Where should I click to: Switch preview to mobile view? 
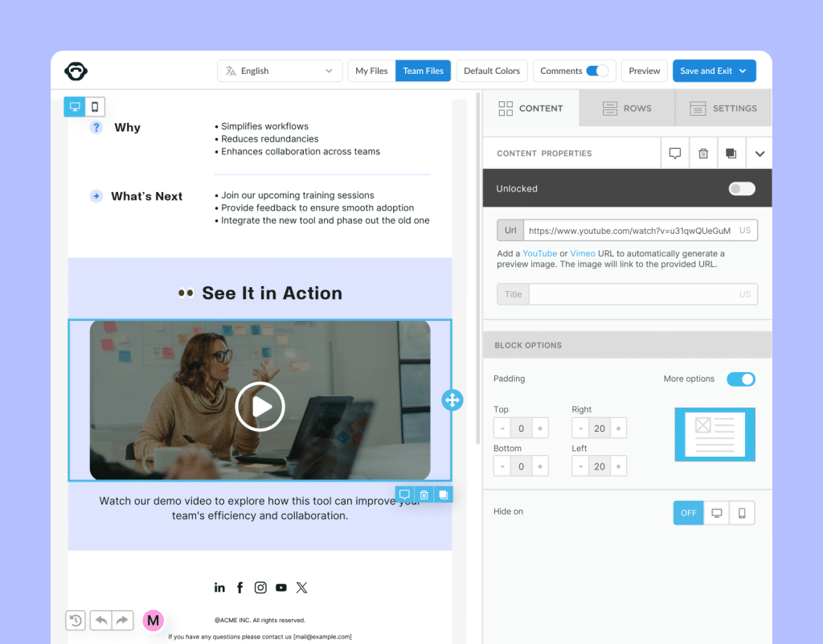point(94,106)
